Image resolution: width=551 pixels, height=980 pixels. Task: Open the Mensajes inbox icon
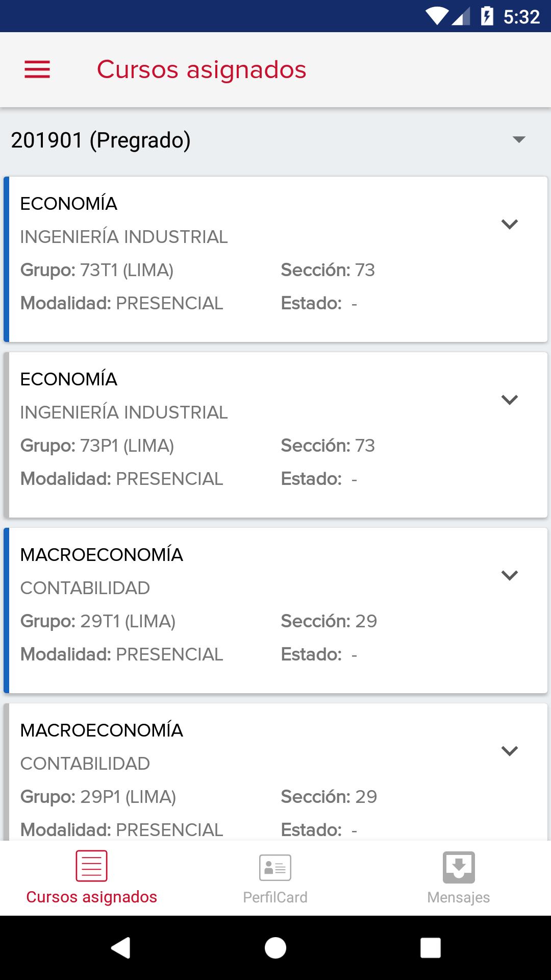[x=459, y=867]
